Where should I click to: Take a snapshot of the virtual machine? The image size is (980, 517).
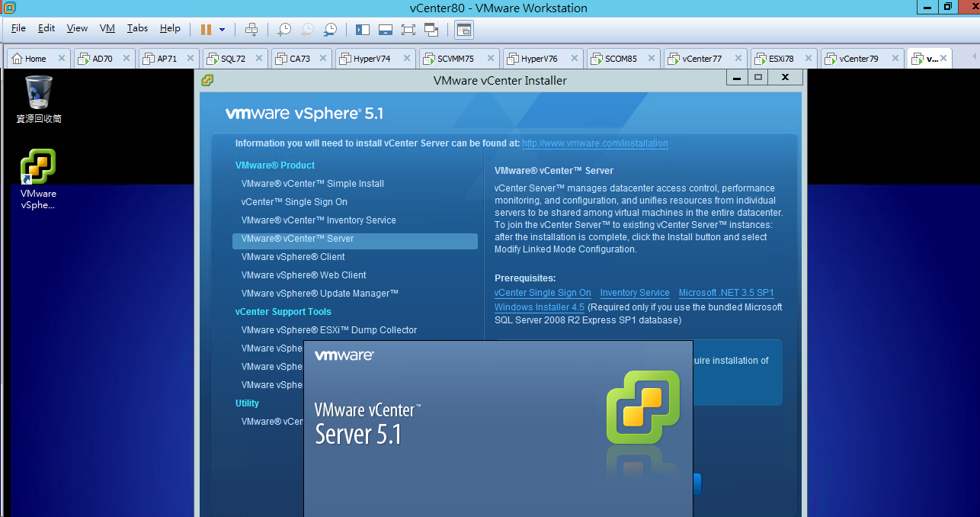point(283,29)
